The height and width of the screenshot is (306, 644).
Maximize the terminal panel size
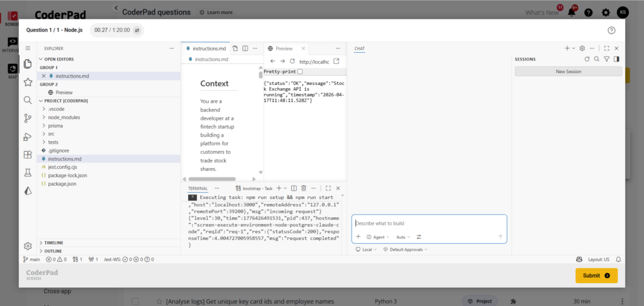328,188
